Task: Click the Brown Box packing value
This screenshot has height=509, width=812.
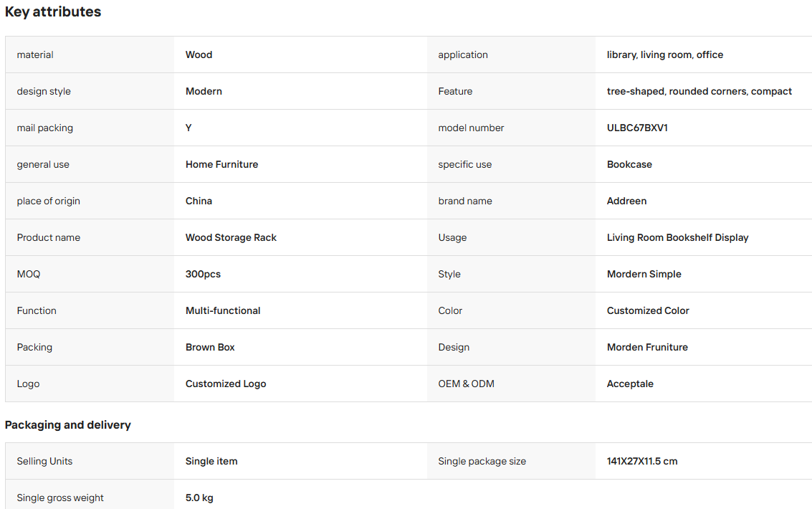Action: point(210,348)
